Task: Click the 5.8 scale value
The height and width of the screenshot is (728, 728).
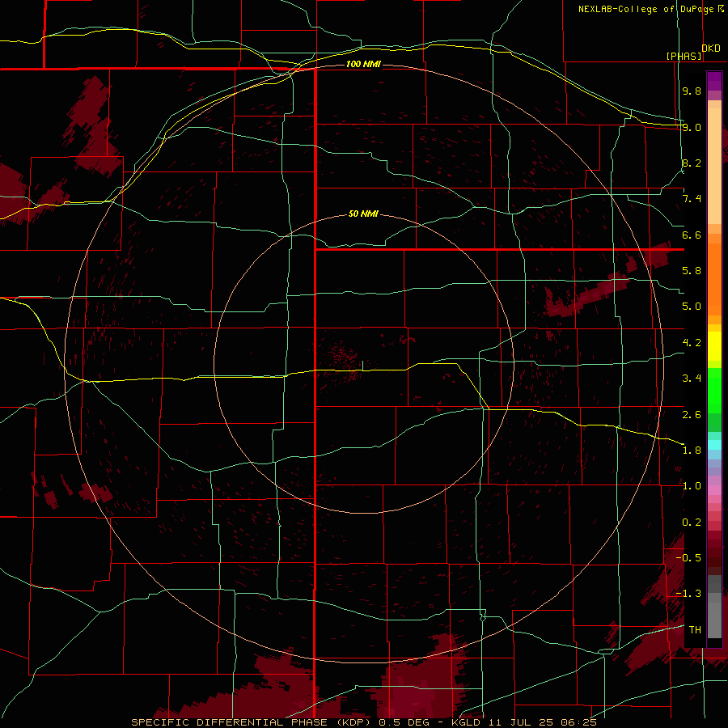Action: (x=692, y=271)
